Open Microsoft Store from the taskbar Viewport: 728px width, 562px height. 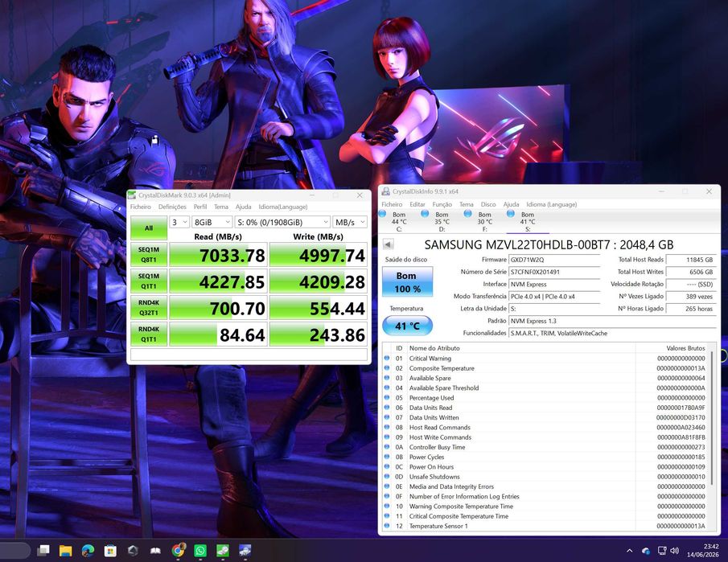tap(110, 551)
